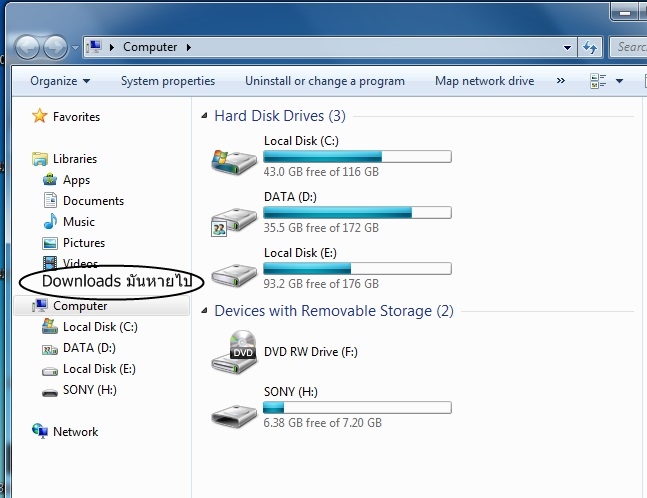The image size is (647, 498).
Task: Open the SONY (H:) removable drive icon
Action: click(234, 410)
